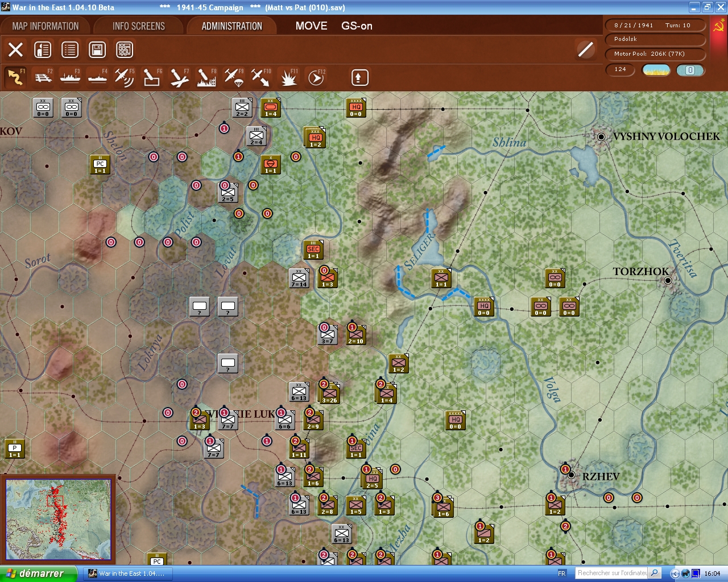
Task: Click the brick-pattern toolbar icon
Action: click(125, 49)
